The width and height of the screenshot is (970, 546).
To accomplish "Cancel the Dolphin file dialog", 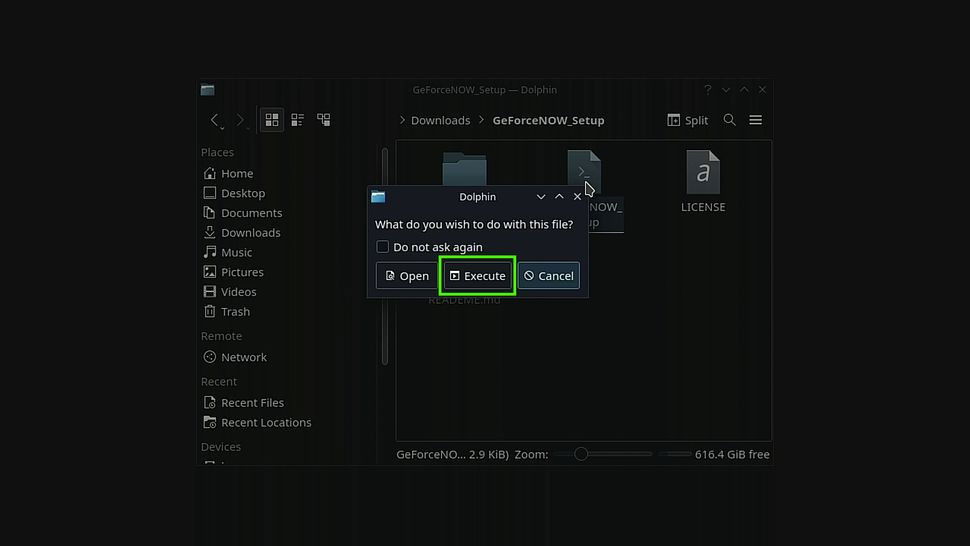I will [549, 276].
